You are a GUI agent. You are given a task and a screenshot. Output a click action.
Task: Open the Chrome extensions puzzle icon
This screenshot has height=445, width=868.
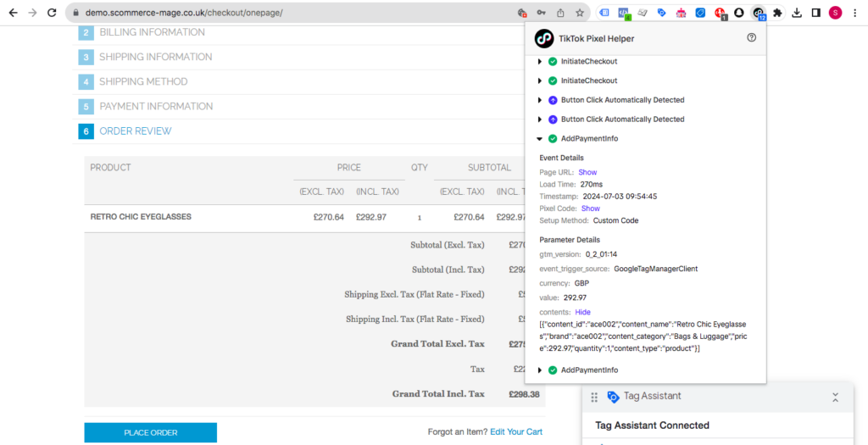pos(777,13)
